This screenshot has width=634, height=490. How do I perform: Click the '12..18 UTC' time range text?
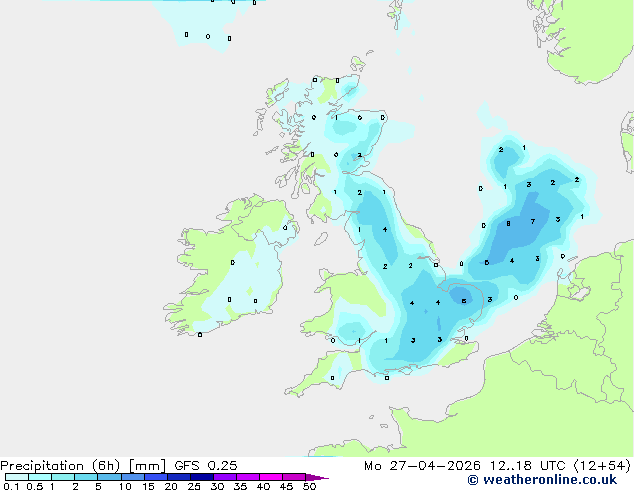click(x=527, y=466)
